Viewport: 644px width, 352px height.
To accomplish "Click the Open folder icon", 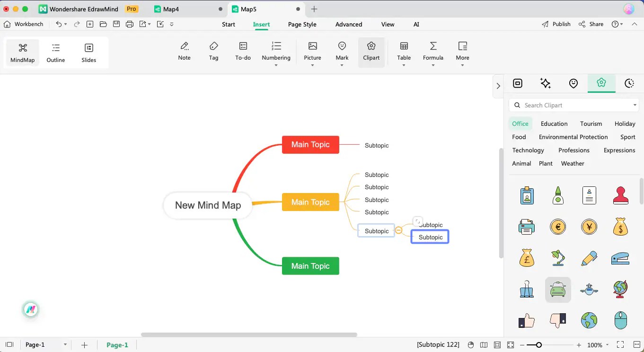I will coord(103,24).
